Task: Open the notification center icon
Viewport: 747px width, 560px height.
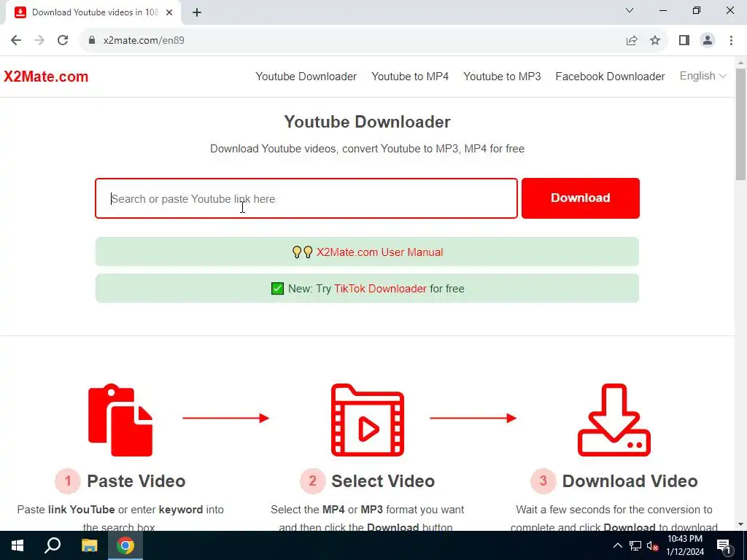Action: 724,545
